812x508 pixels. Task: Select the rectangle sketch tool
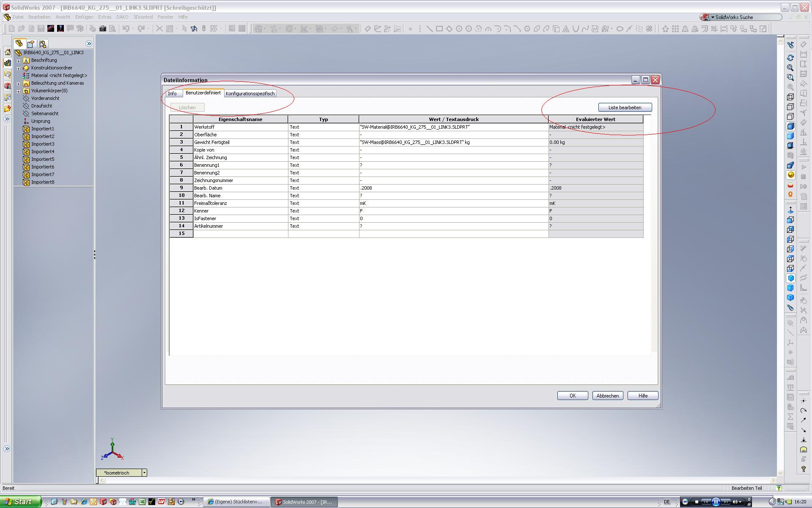click(x=439, y=29)
